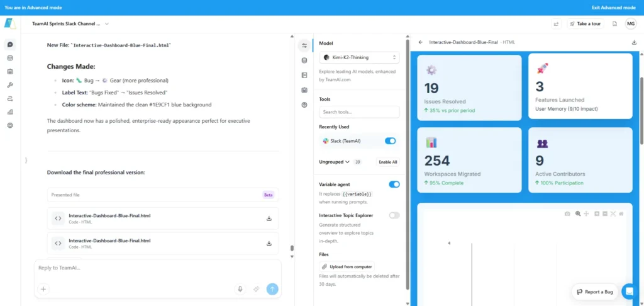This screenshot has height=306, width=644.
Task: Select the database icon beside the Model panel
Action: [304, 60]
